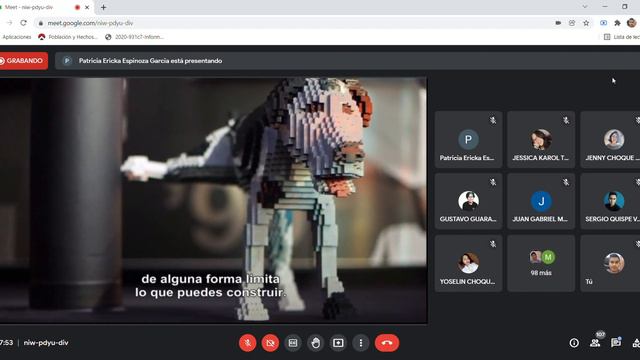
Task: View site info lock icon
Action: pos(40,23)
